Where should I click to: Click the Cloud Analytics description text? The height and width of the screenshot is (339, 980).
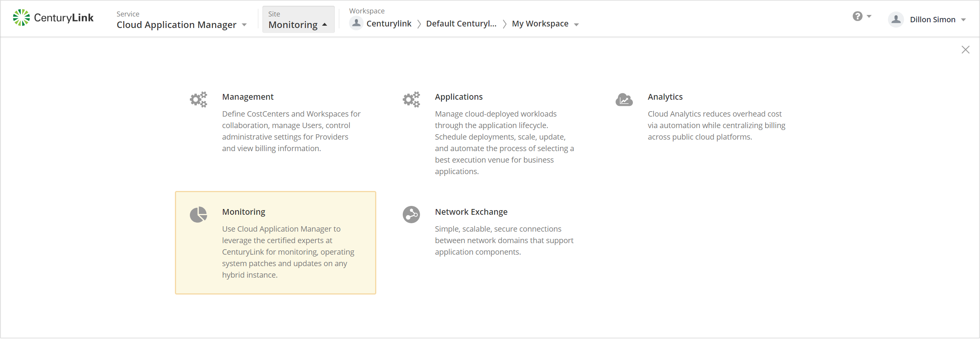point(716,125)
